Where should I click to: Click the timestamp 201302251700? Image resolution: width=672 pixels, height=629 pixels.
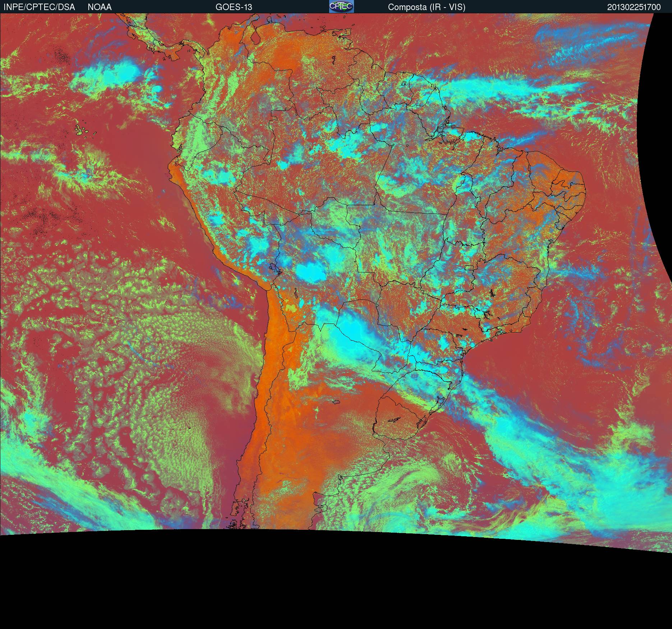click(x=634, y=7)
